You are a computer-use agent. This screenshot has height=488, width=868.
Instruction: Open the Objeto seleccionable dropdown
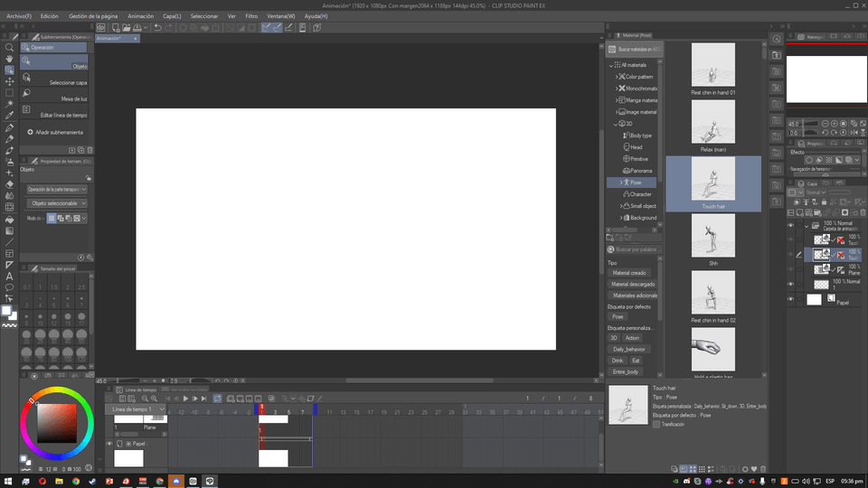[57, 203]
